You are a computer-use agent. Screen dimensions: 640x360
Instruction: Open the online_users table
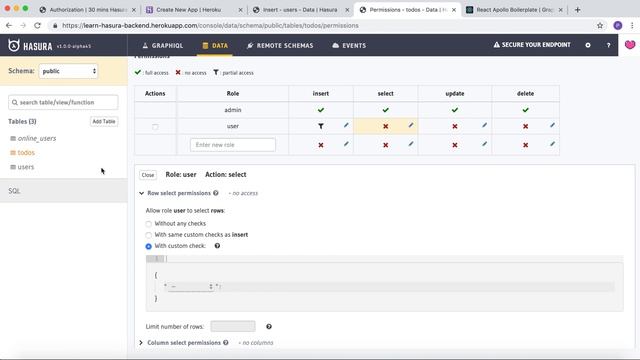pos(37,138)
